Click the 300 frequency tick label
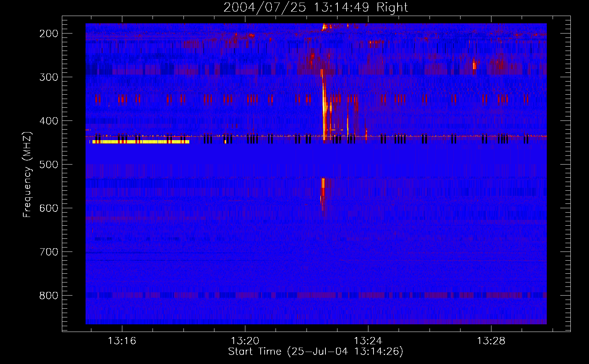589x364 pixels. coord(49,77)
